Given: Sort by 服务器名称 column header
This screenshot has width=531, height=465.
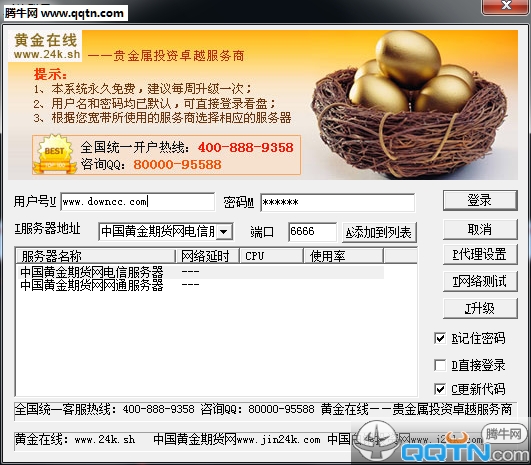Looking at the screenshot, I should click(95, 256).
